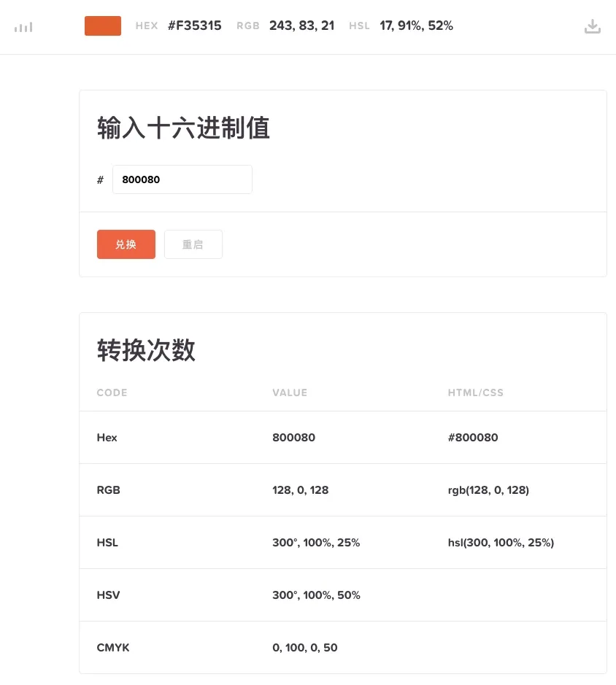Click the HTML/CSS column header
This screenshot has width=616, height=685.
point(475,392)
